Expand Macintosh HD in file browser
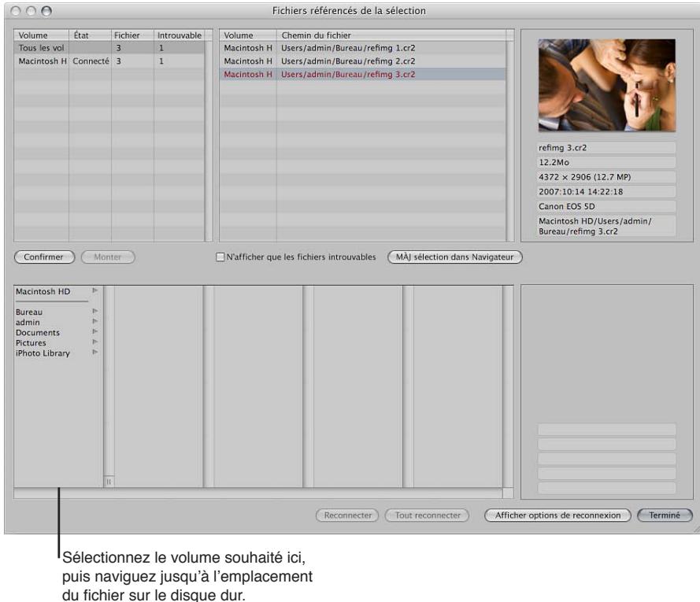The image size is (700, 602). click(x=94, y=290)
